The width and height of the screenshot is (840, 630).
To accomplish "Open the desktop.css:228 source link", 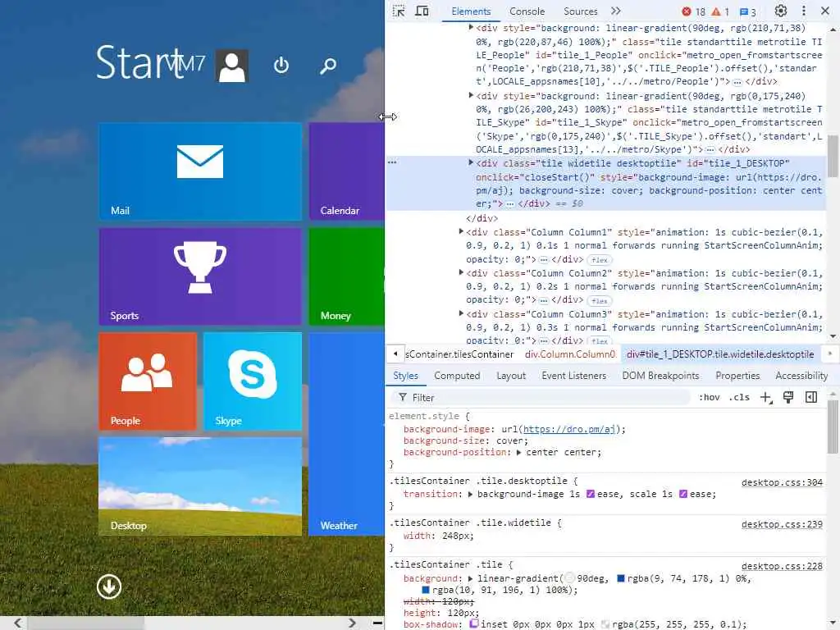I will coord(782,566).
